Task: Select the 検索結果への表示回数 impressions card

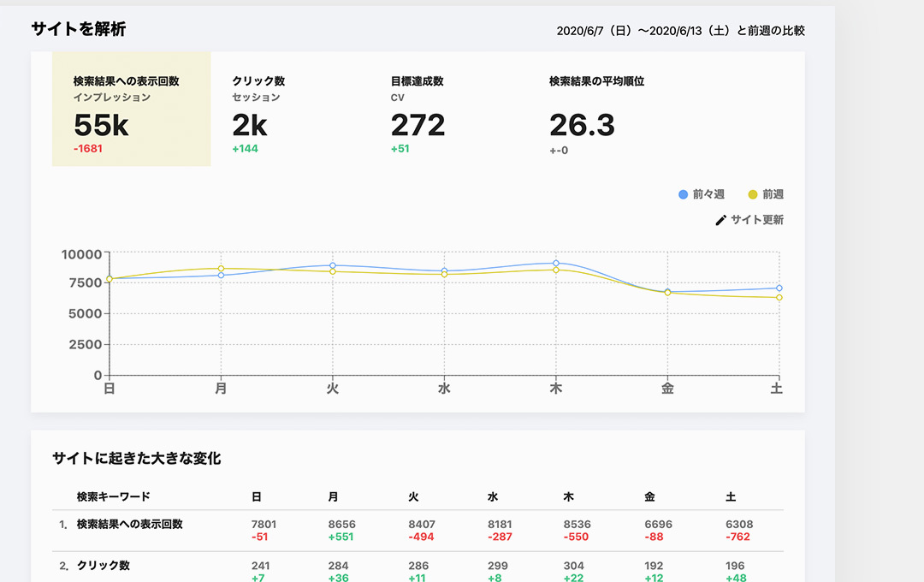Action: coord(131,109)
